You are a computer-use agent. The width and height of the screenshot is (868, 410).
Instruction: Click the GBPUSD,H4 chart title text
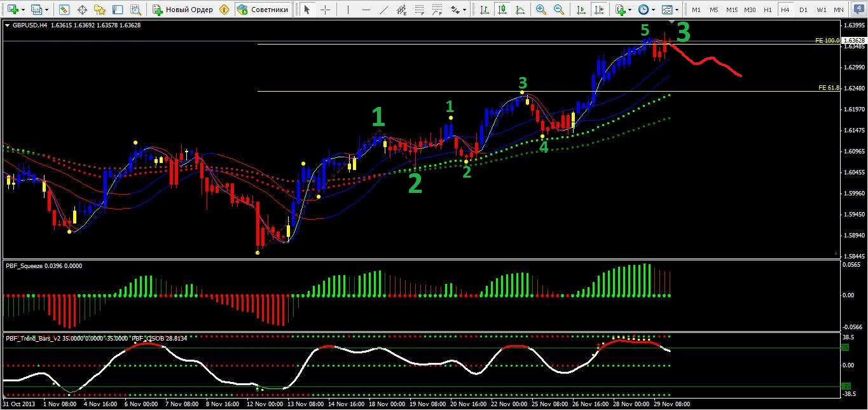(x=30, y=25)
